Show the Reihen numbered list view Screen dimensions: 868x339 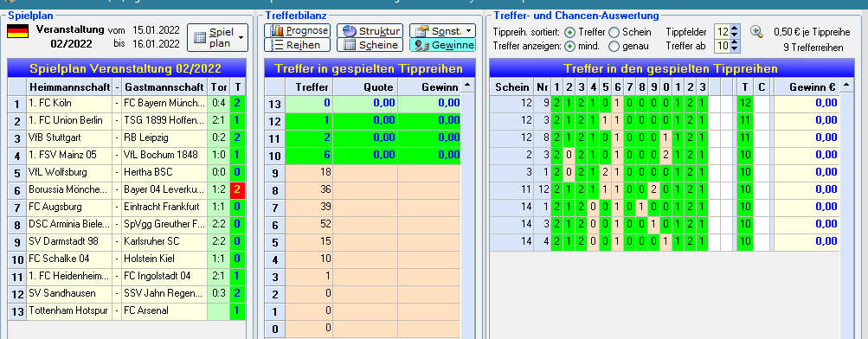[x=297, y=45]
